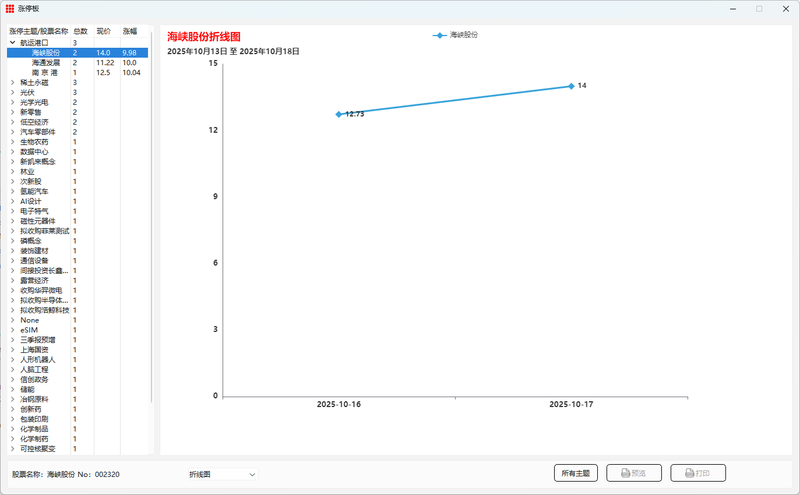Select the 南 京 港 stock row

tap(78, 72)
